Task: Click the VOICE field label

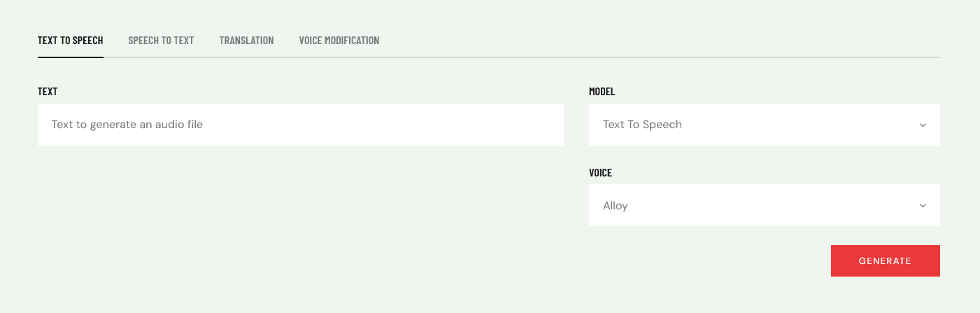Action: click(600, 172)
